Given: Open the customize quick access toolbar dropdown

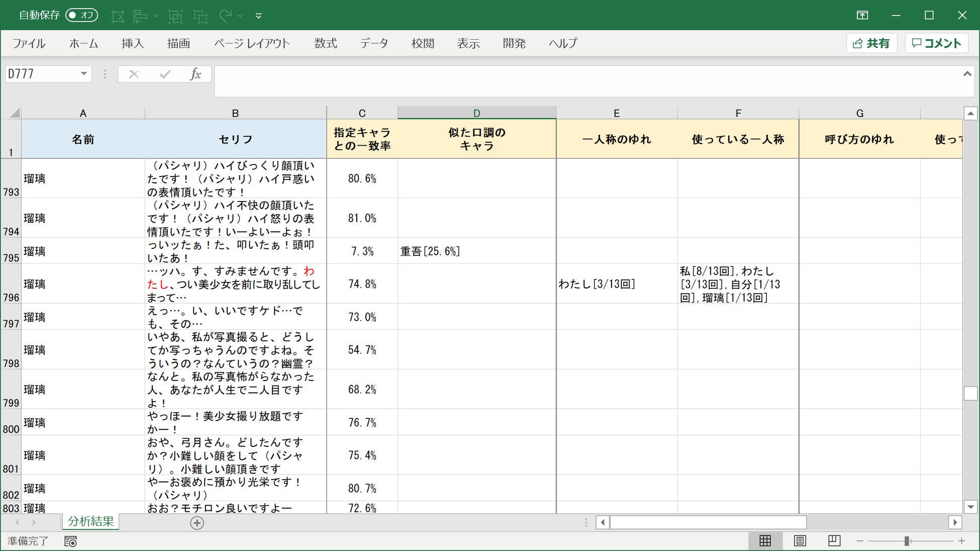Looking at the screenshot, I should (258, 16).
